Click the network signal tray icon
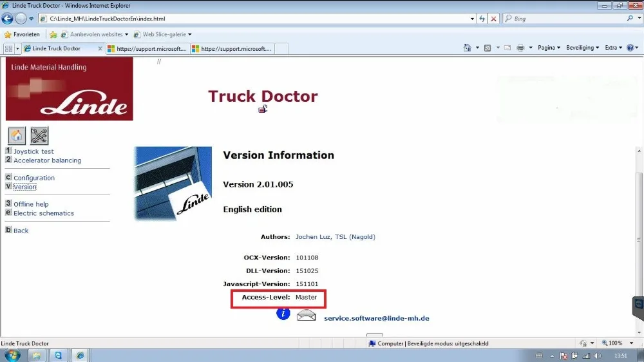The width and height of the screenshot is (644, 362). [586, 356]
